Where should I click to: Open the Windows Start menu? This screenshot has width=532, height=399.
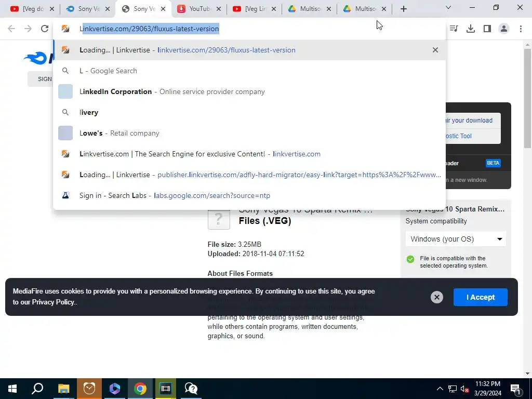coord(12,389)
